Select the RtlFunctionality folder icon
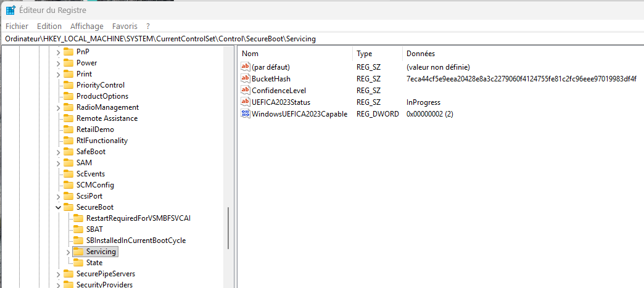The width and height of the screenshot is (644, 288). [x=68, y=141]
